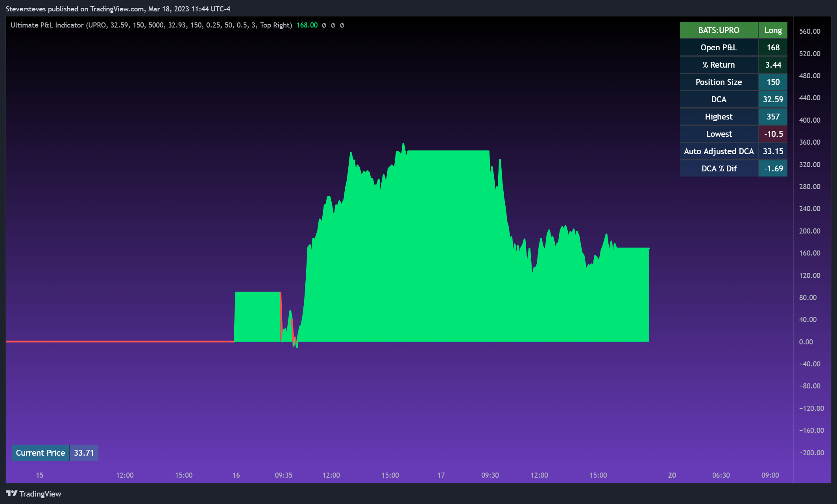Click the Highest value 357

coord(773,117)
